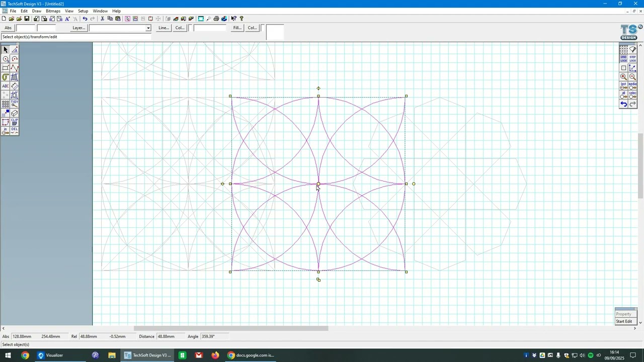Open the Bitmaps menu

53,11
